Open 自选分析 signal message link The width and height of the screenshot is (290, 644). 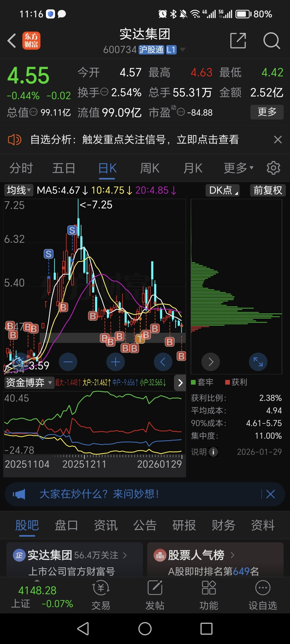[x=135, y=140]
